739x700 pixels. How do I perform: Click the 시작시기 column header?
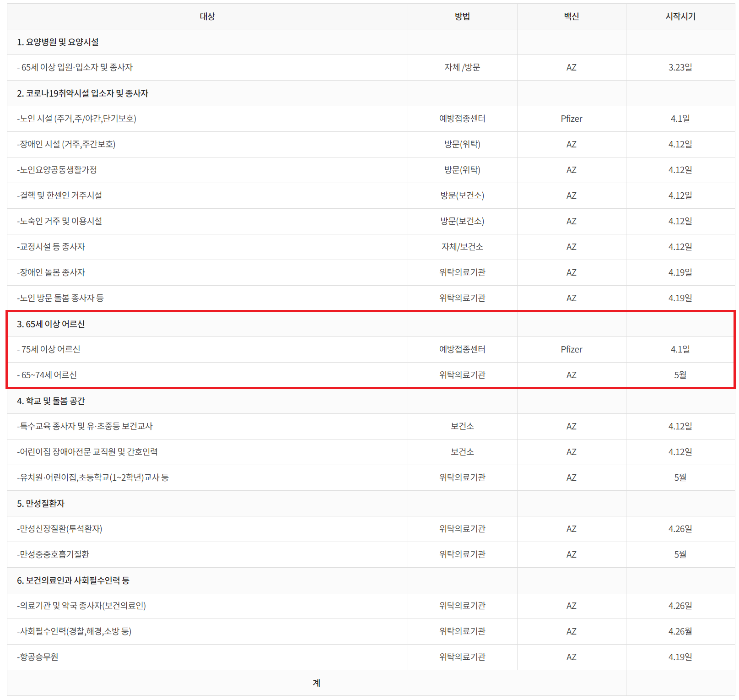pos(680,16)
